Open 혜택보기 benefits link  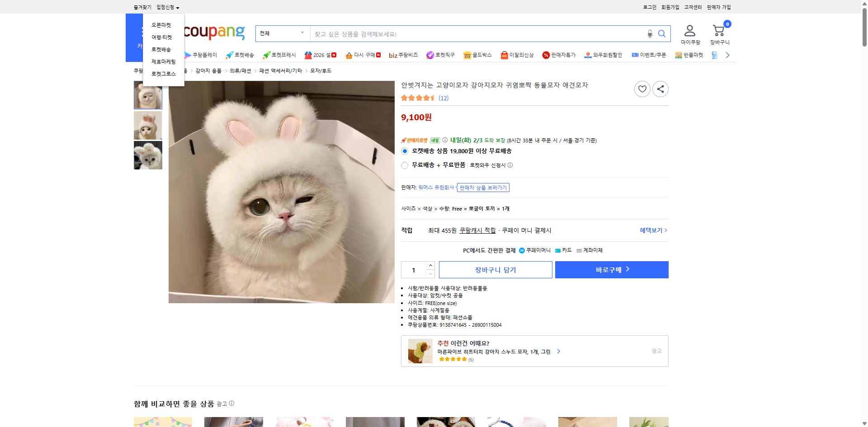tap(651, 230)
